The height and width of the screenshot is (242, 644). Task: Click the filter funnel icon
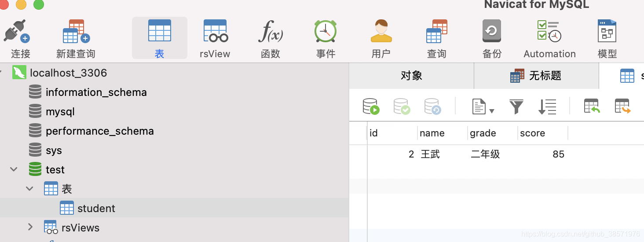(516, 106)
